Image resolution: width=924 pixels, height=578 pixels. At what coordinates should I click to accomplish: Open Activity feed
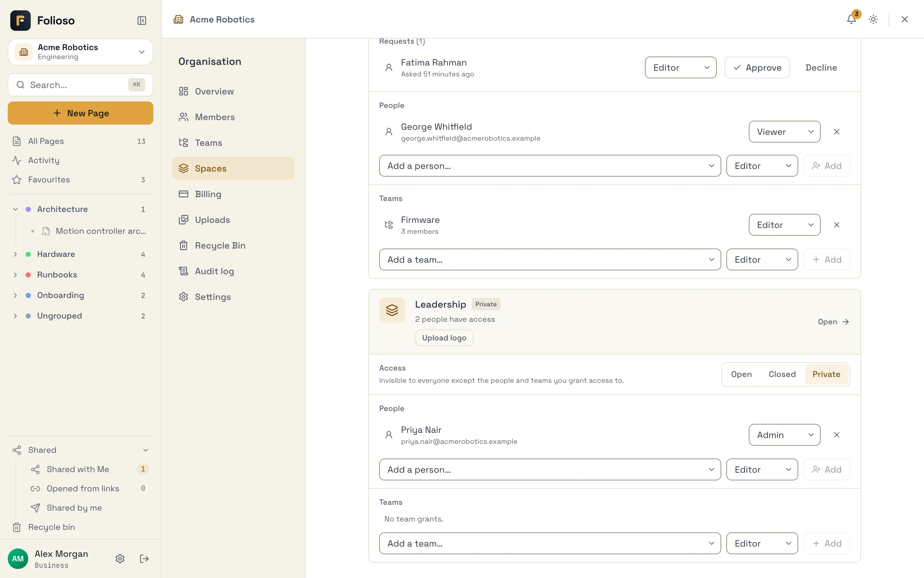point(81,160)
